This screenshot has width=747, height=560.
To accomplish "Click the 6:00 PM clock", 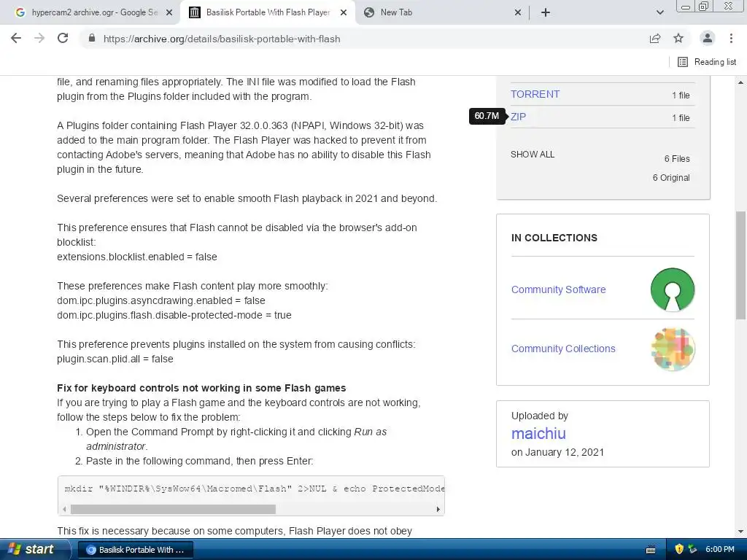I will pos(720,549).
